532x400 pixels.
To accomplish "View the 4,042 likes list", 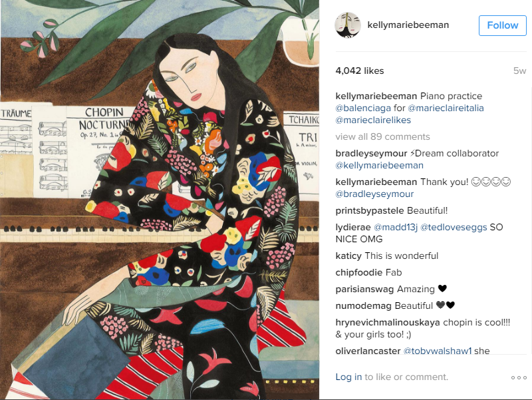I will pyautogui.click(x=360, y=71).
